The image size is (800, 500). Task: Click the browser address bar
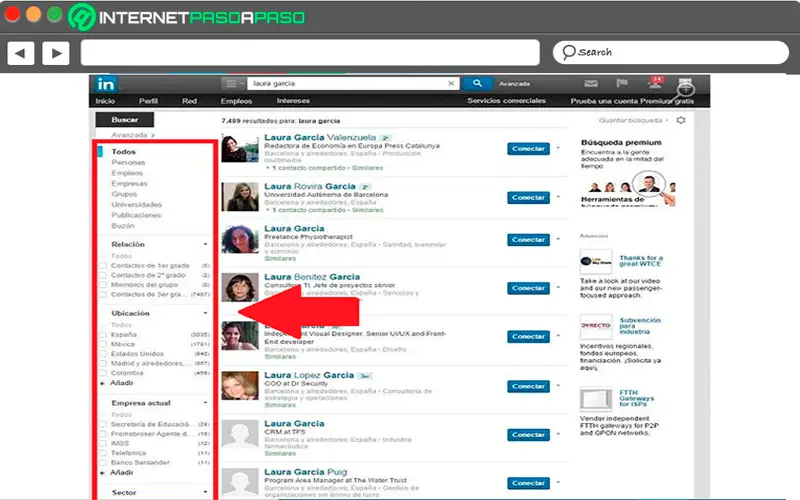coord(310,53)
